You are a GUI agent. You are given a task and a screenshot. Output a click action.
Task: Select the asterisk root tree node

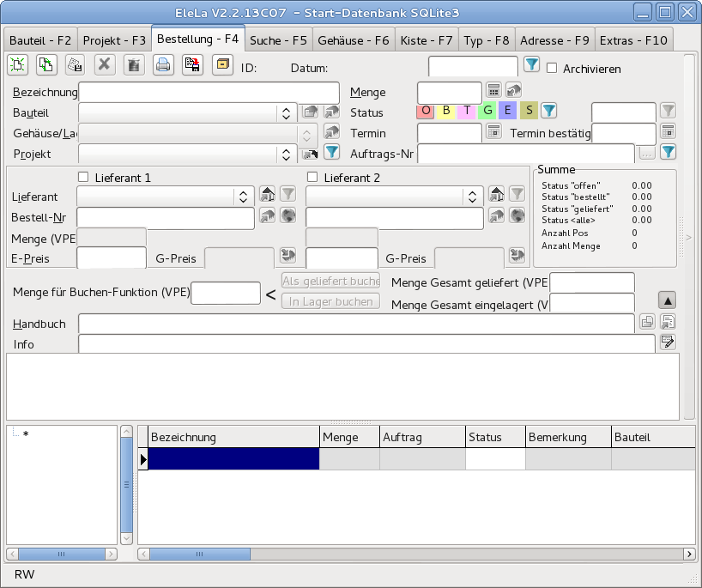point(26,433)
